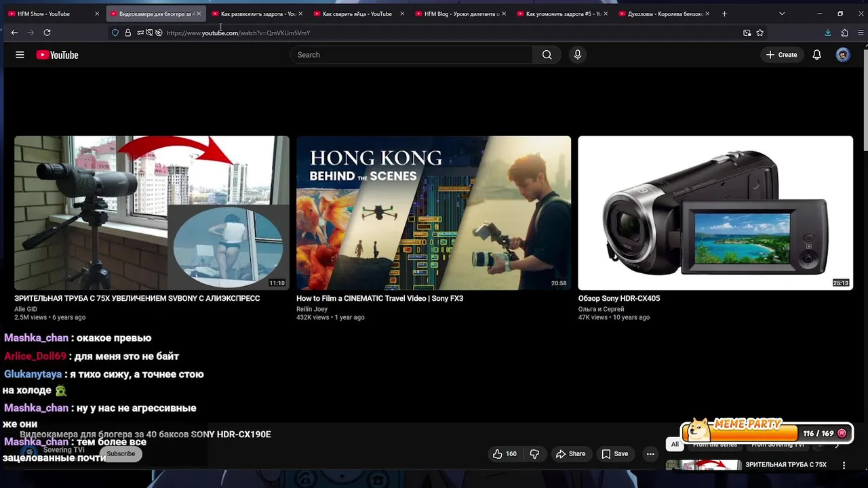
Task: Visit the Alie GID channel
Action: pyautogui.click(x=26, y=309)
